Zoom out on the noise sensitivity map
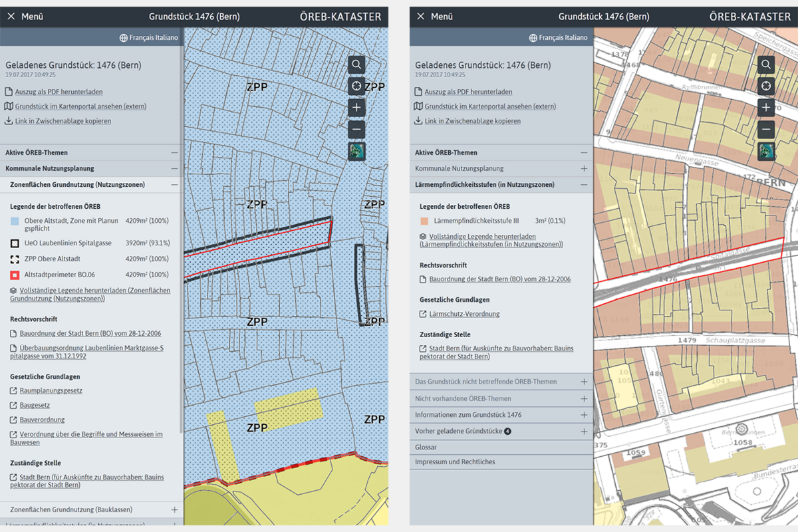798x532 pixels. [x=766, y=130]
